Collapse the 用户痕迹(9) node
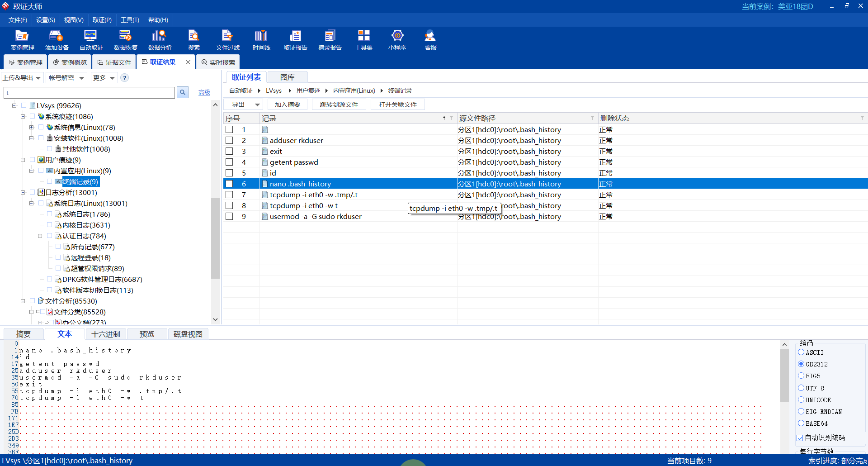 [23, 160]
